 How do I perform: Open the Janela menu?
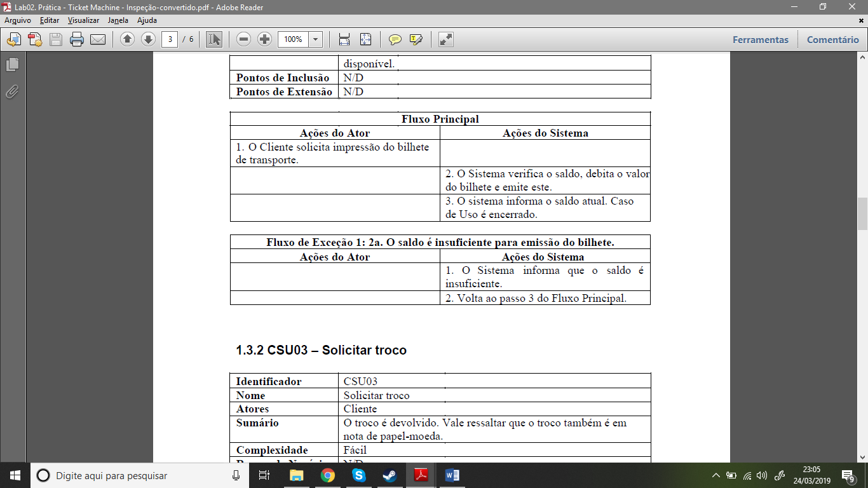[x=118, y=20]
